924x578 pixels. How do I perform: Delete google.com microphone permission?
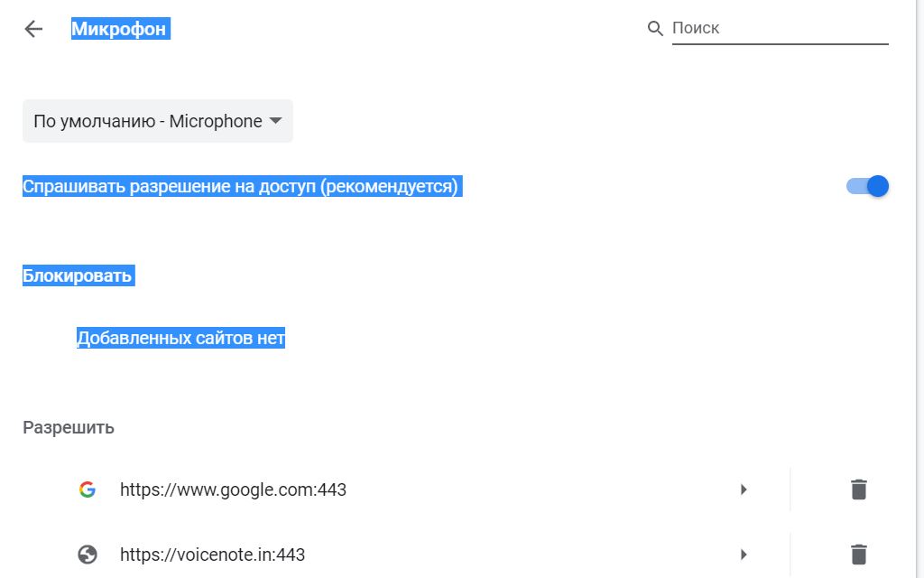[858, 489]
